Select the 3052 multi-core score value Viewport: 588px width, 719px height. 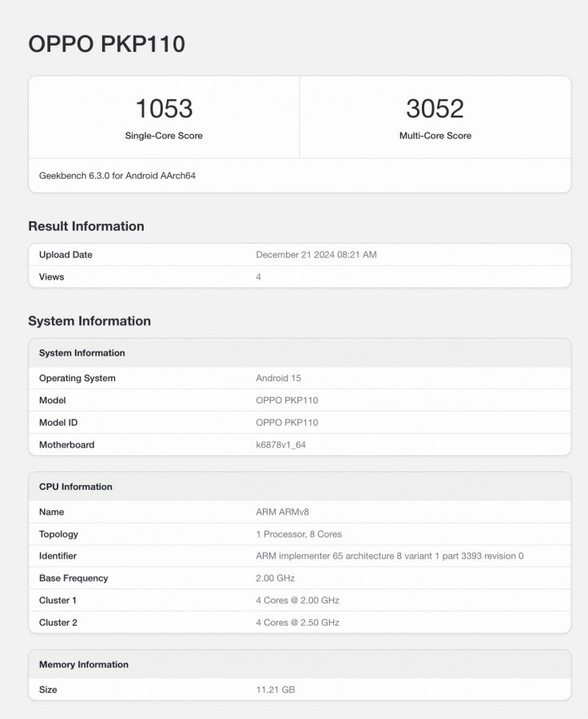point(435,109)
